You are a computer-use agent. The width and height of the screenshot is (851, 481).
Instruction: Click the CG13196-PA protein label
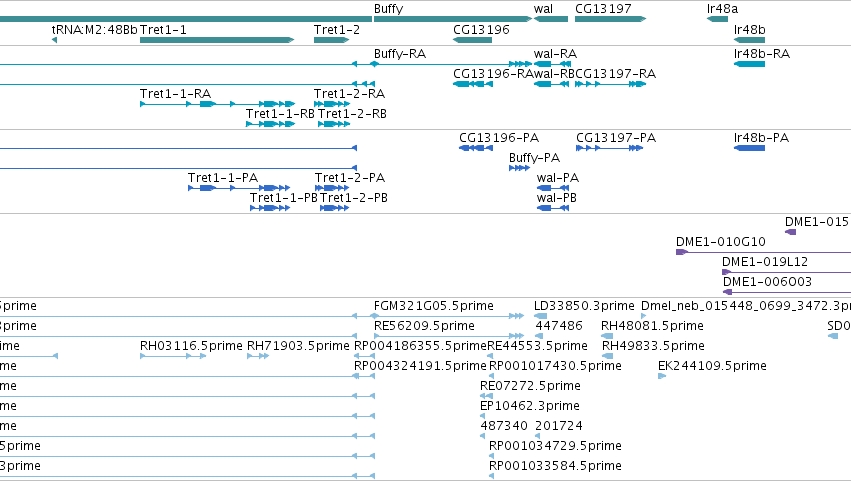point(499,137)
